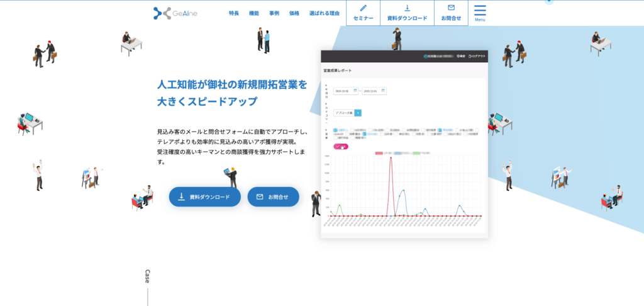Open the セミナー pencil button in header
The image size is (644, 306).
(363, 13)
